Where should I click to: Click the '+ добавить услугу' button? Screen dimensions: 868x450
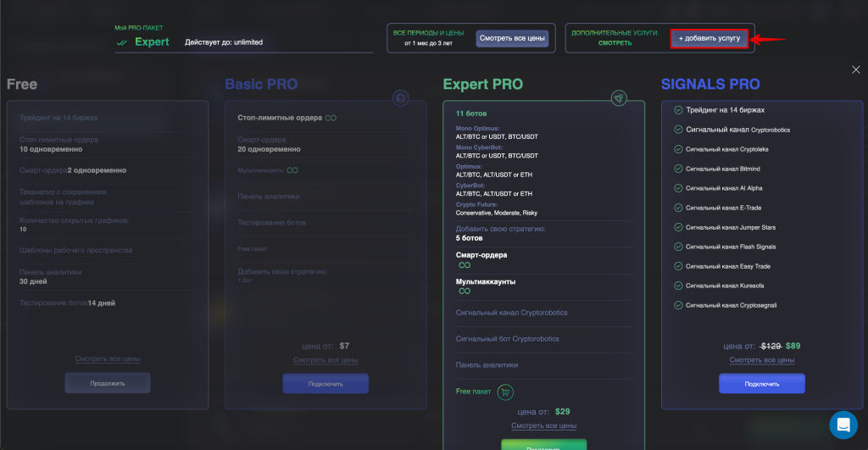(709, 38)
